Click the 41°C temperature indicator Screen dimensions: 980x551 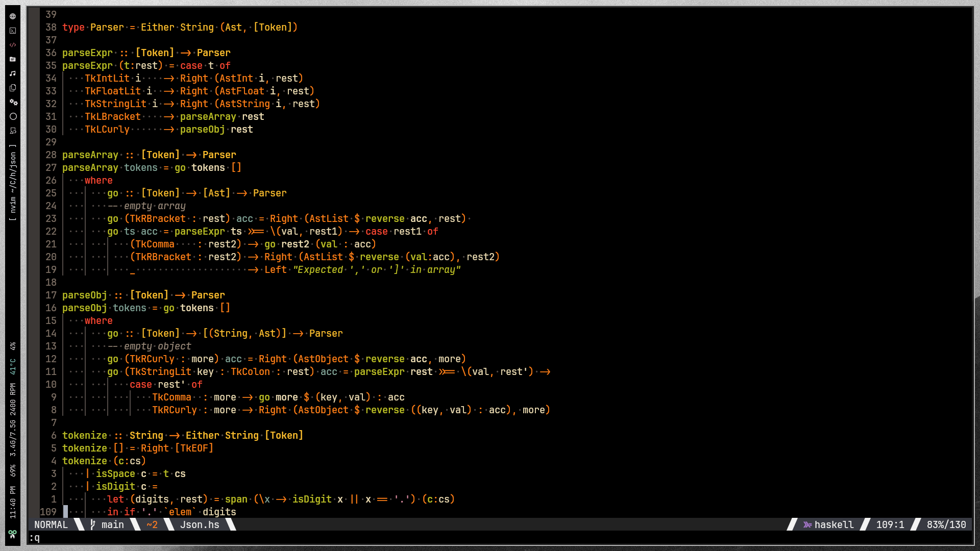13,366
